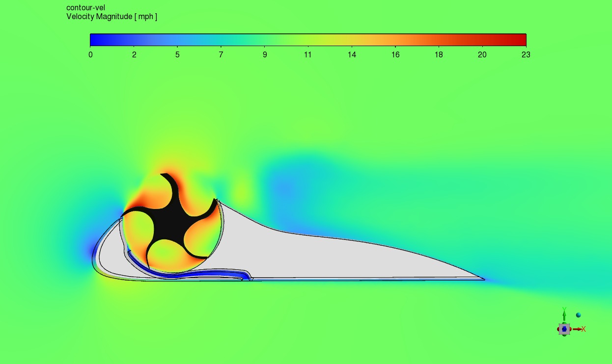612x364 pixels.
Task: Click the green negative-Y sphere below triad cube
Action: pyautogui.click(x=564, y=335)
